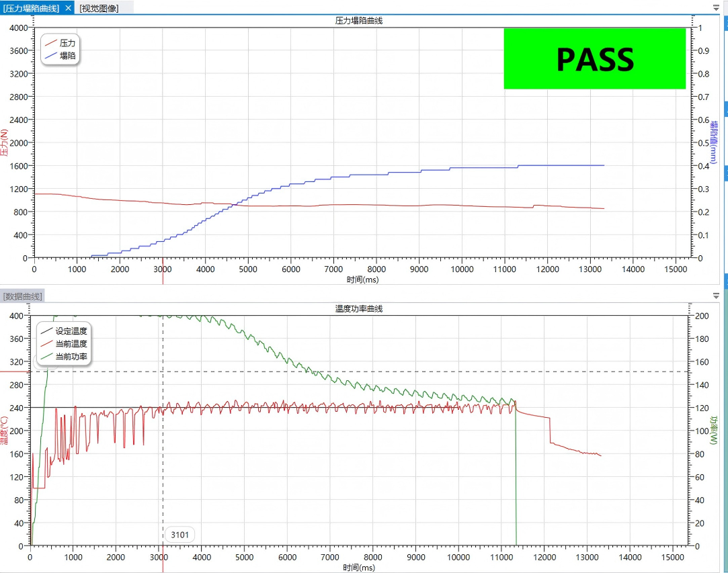Click the 时间(ms) label under the temperature chart

pos(359,568)
